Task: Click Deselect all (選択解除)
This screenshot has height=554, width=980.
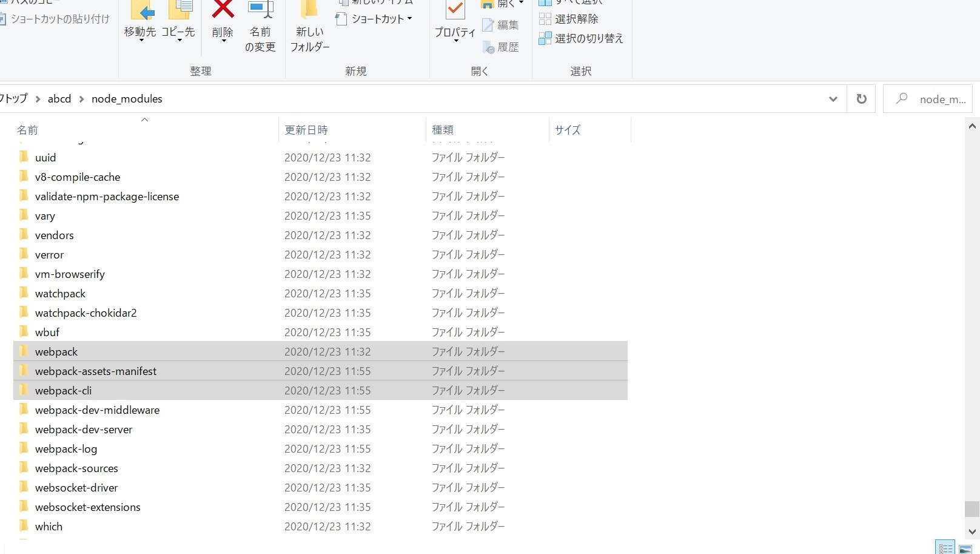Action: click(569, 19)
